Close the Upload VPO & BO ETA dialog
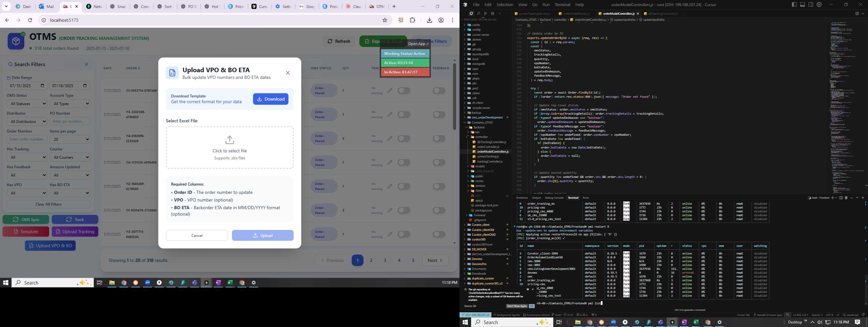The width and height of the screenshot is (868, 327). tap(288, 73)
